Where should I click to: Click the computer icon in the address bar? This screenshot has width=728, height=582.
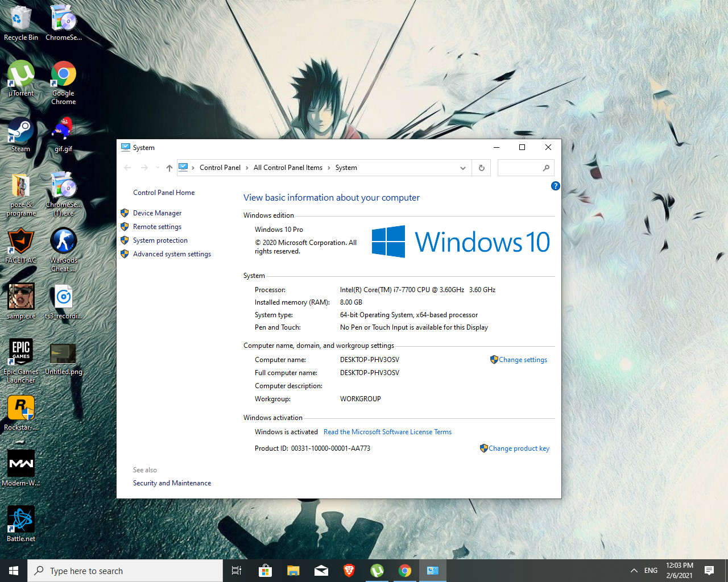pos(183,167)
